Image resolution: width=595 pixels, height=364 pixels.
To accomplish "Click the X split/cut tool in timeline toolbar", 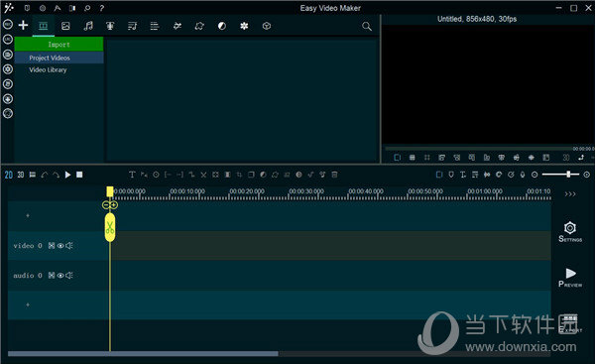I will (x=203, y=175).
